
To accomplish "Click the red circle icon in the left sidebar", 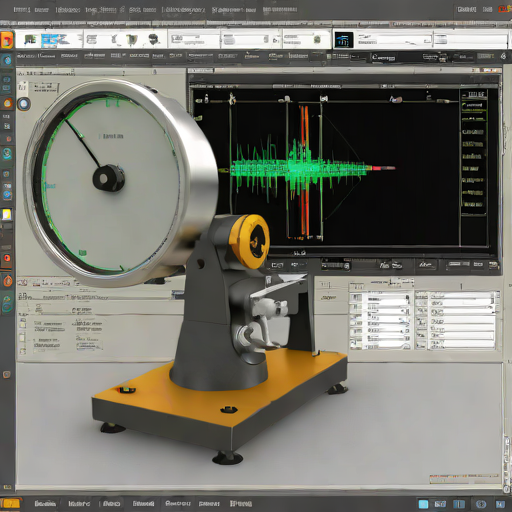I will 7,258.
